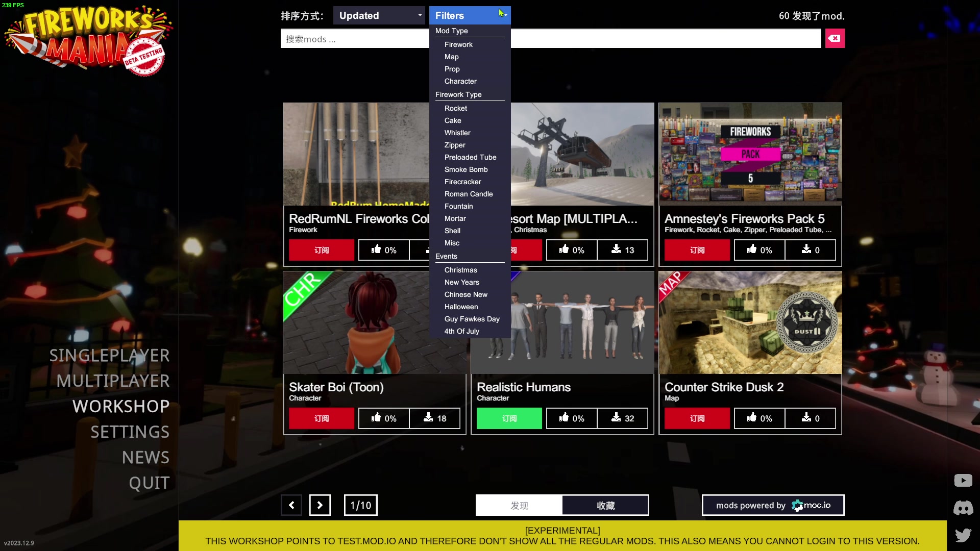Open mods powered by mod.io link
The width and height of the screenshot is (980, 551).
click(773, 505)
